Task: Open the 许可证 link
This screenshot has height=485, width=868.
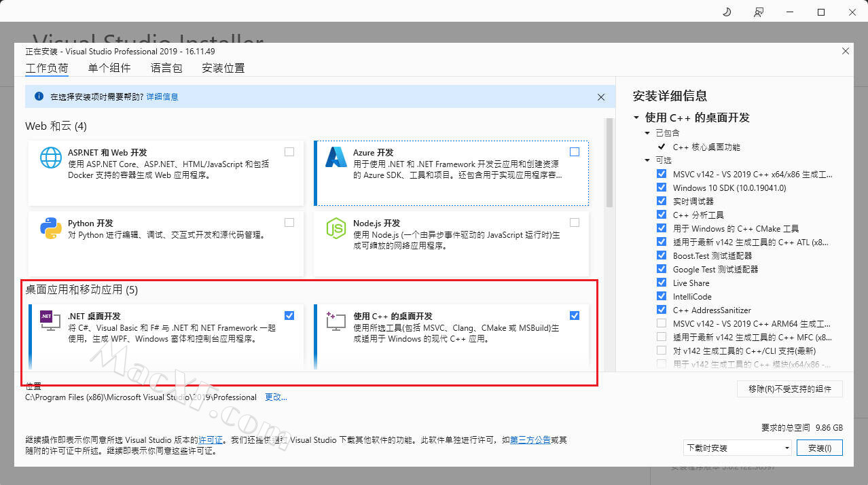Action: click(x=211, y=440)
